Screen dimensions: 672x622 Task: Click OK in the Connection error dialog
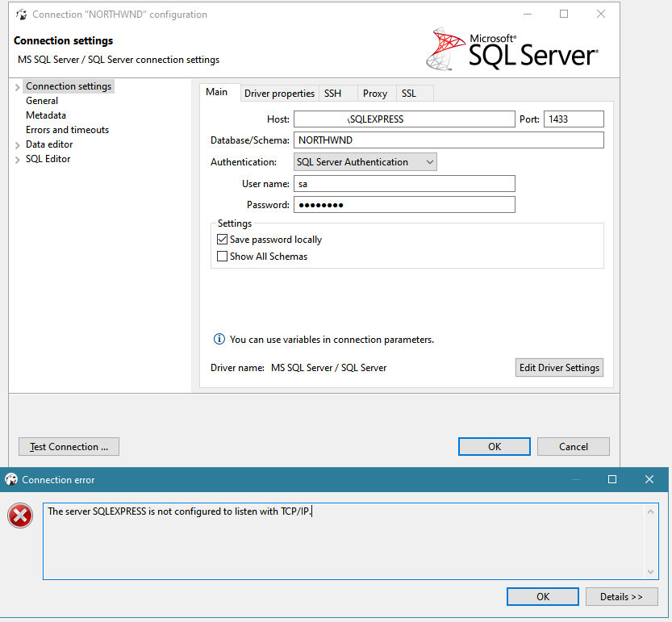point(543,597)
